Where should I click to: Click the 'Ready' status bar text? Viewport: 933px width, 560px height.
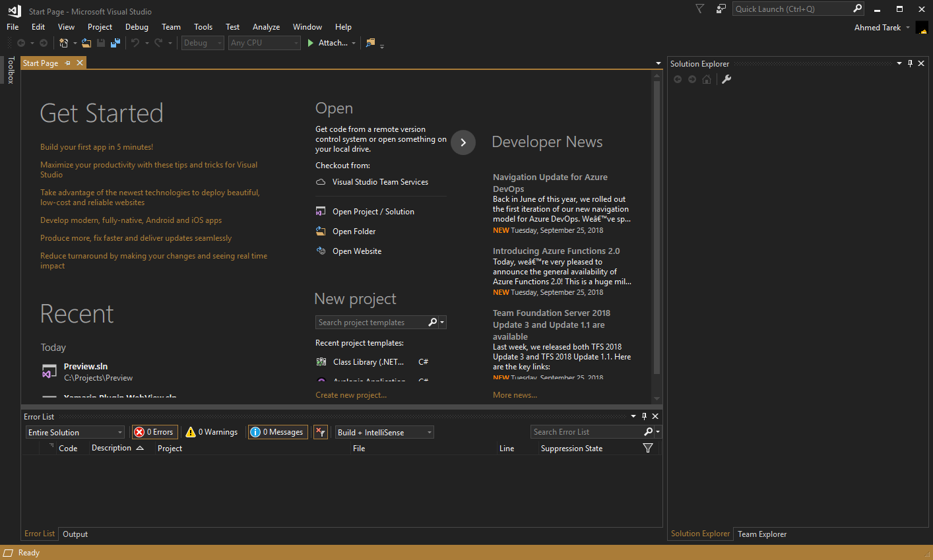pos(29,553)
